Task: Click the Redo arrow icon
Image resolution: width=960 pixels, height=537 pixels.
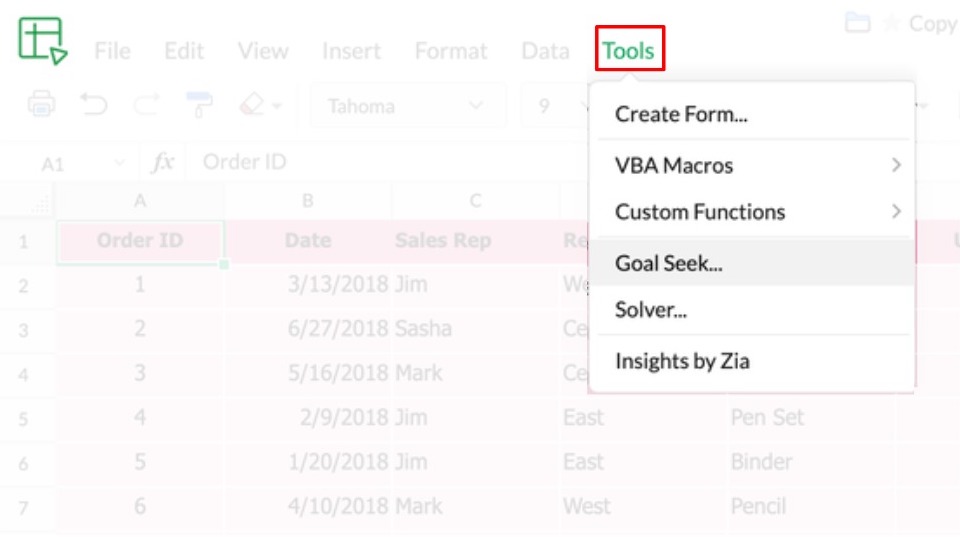Action: coord(146,104)
